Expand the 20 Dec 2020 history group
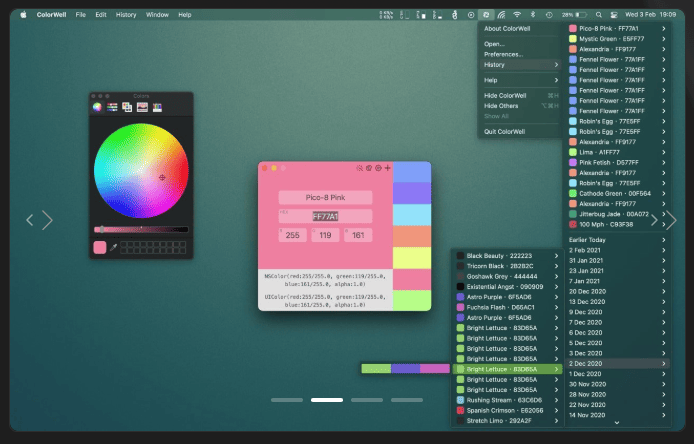The image size is (694, 444). pyautogui.click(x=617, y=291)
